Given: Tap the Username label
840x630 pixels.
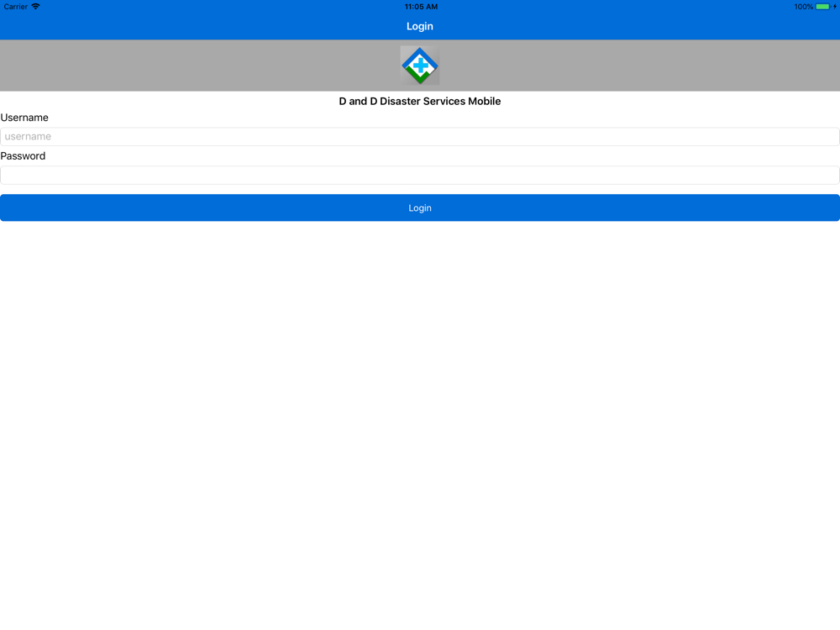Looking at the screenshot, I should click(24, 118).
